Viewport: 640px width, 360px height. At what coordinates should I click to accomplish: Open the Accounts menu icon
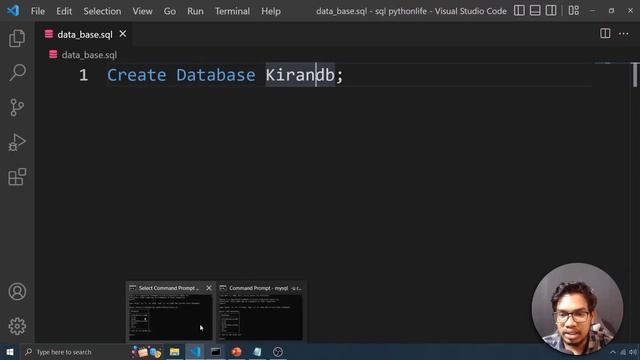[17, 291]
